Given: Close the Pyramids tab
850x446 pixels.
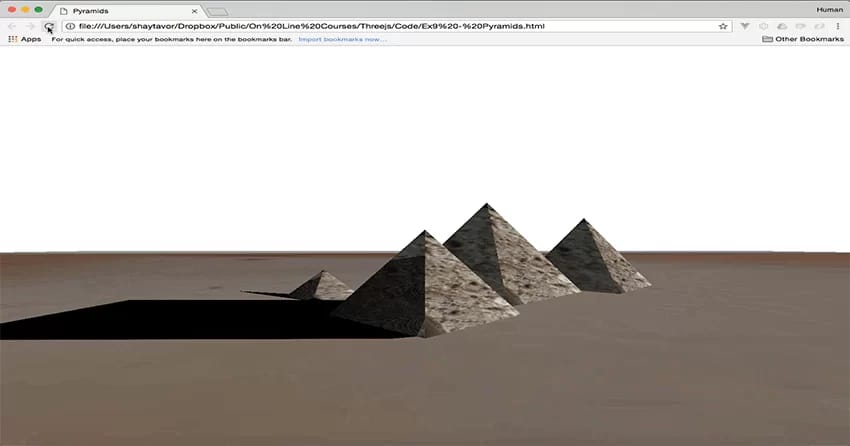Looking at the screenshot, I should 195,10.
